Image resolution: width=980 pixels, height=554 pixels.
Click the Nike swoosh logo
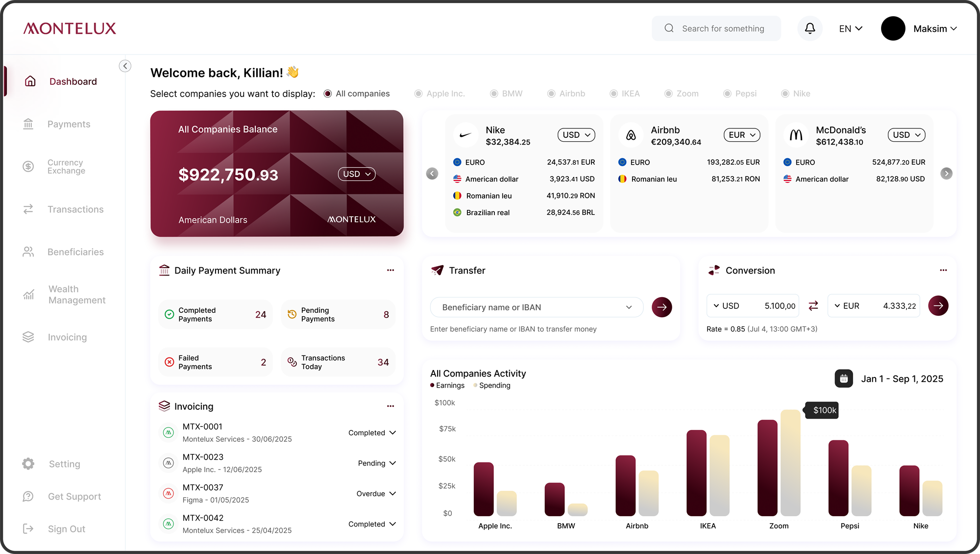pos(465,135)
